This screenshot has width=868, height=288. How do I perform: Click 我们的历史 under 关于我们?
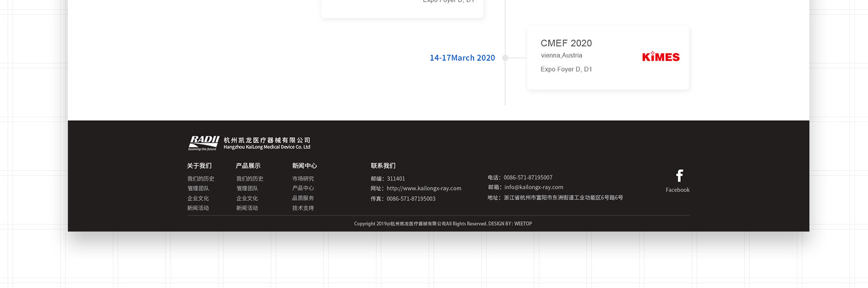[201, 179]
